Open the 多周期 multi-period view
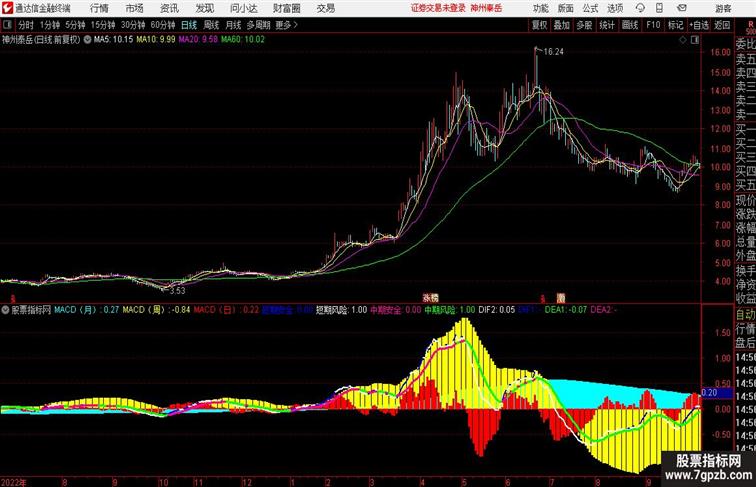This screenshot has height=487, width=756. click(x=258, y=25)
